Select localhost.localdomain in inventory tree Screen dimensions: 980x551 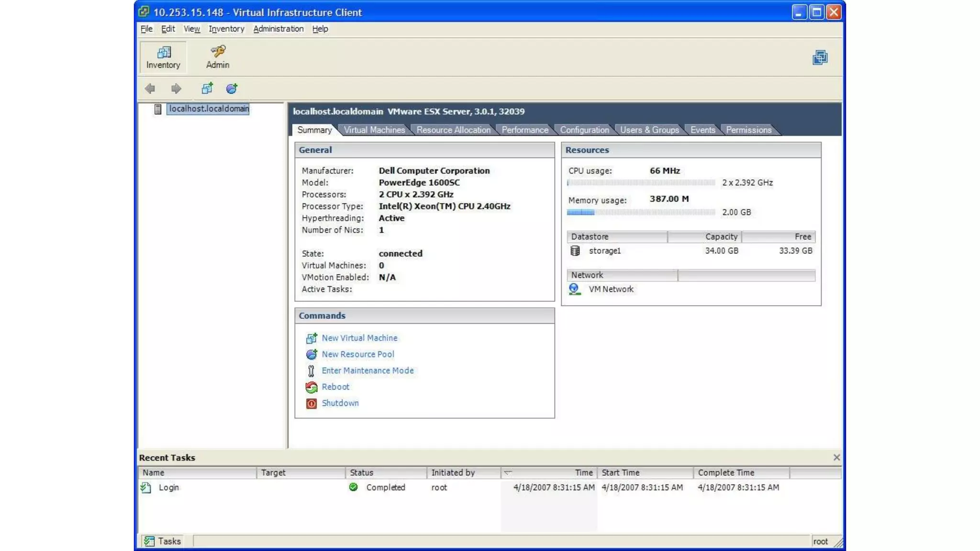[x=209, y=109]
